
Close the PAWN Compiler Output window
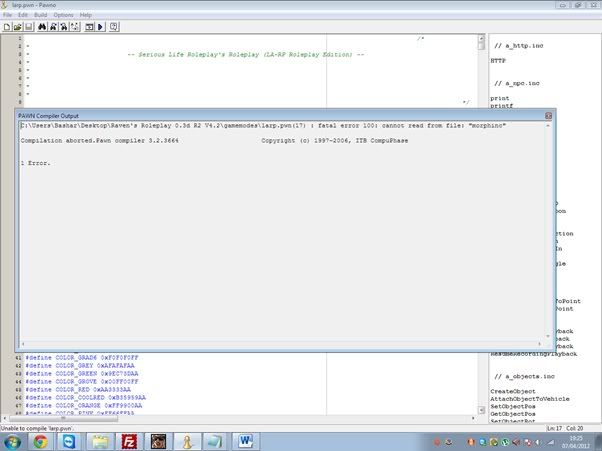(x=548, y=116)
